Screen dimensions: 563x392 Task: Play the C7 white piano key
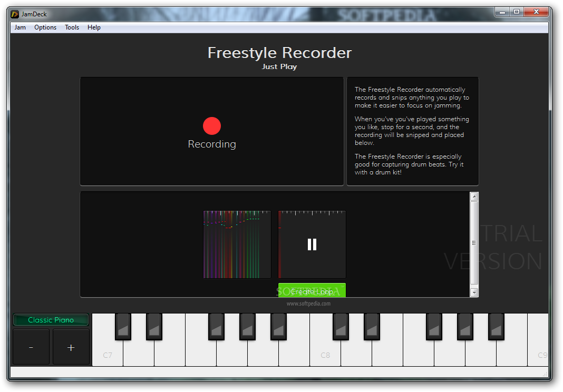tap(108, 354)
